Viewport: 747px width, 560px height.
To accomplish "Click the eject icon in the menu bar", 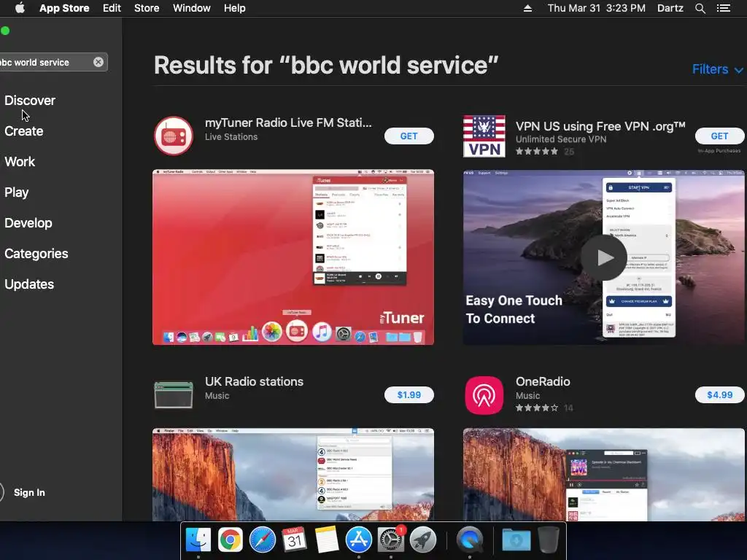I will pos(527,8).
